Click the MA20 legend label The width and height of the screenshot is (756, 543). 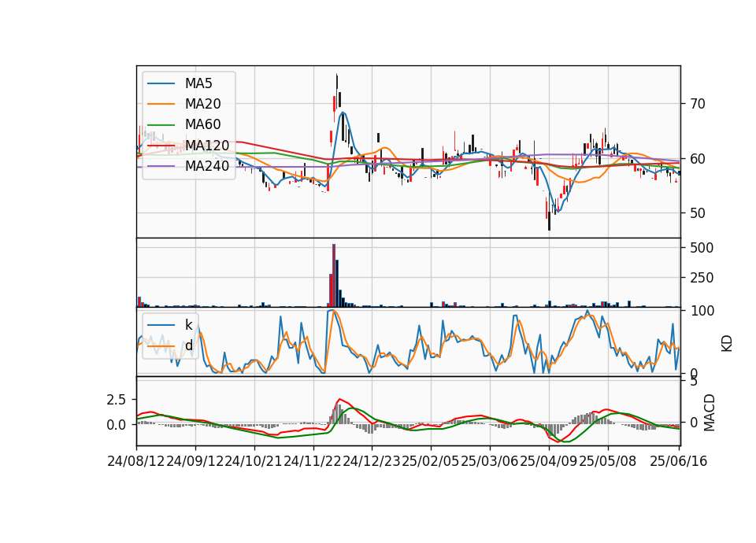click(x=202, y=104)
